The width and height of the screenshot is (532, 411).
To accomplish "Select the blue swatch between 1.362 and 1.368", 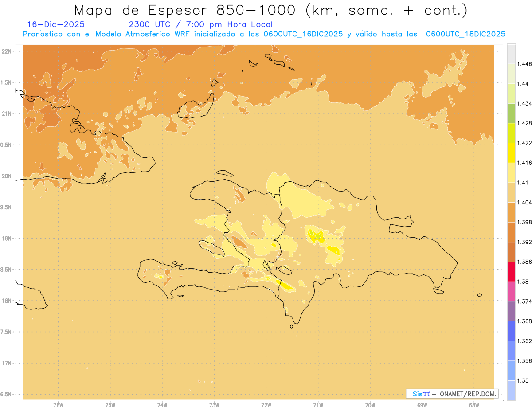I will coord(511,331).
